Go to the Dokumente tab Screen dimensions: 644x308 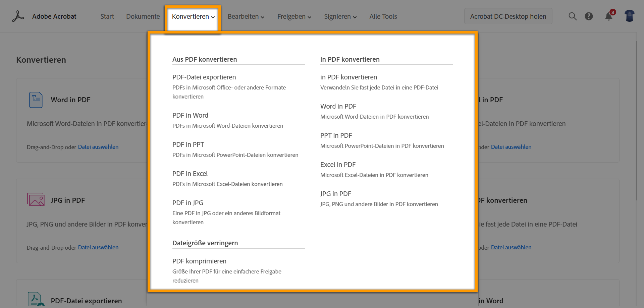point(143,16)
